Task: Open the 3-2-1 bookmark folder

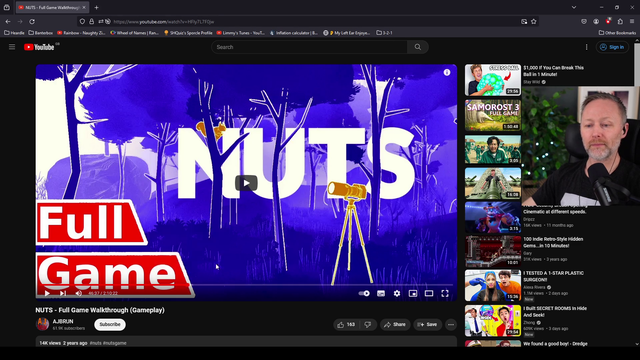Action: (384, 33)
